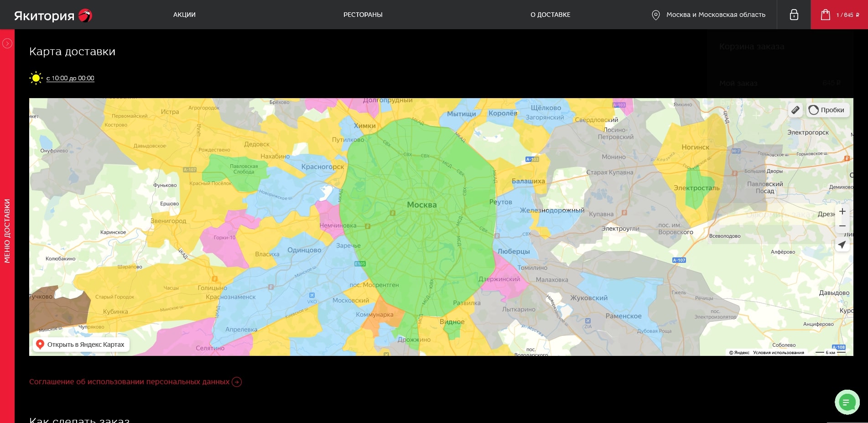Click the Якитория logo
This screenshot has width=868, height=423.
click(x=53, y=16)
